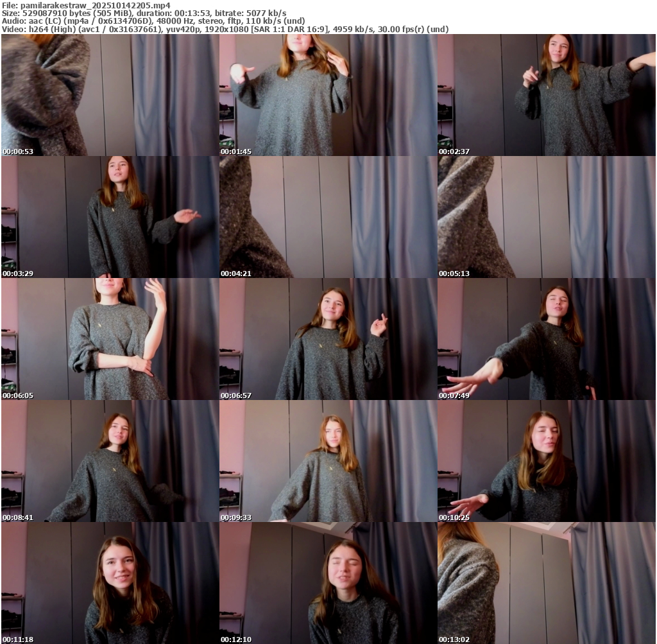
Task: Pick the thumbnail timestamped 00:06:57
Action: pyautogui.click(x=328, y=339)
